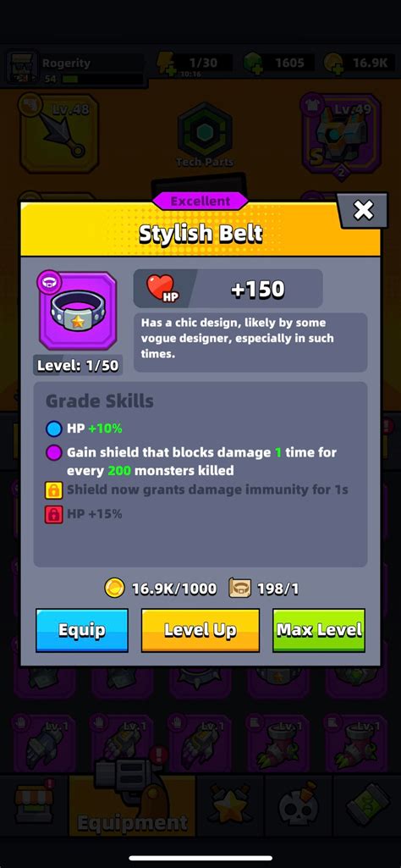The width and height of the screenshot is (401, 868).
Task: Tap the belt scroll material icon
Action: 240,589
